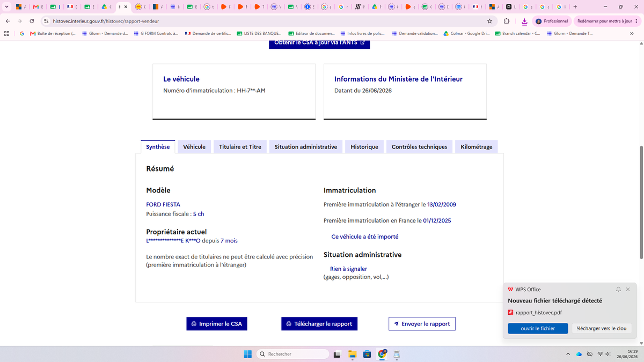Image resolution: width=644 pixels, height=362 pixels.
Task: Reload the page with the refresh icon
Action: 32,21
